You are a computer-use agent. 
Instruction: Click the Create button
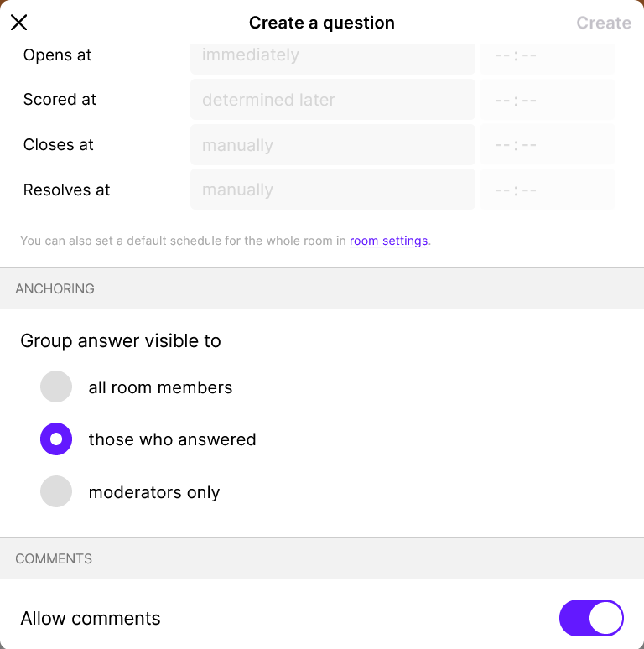click(603, 23)
